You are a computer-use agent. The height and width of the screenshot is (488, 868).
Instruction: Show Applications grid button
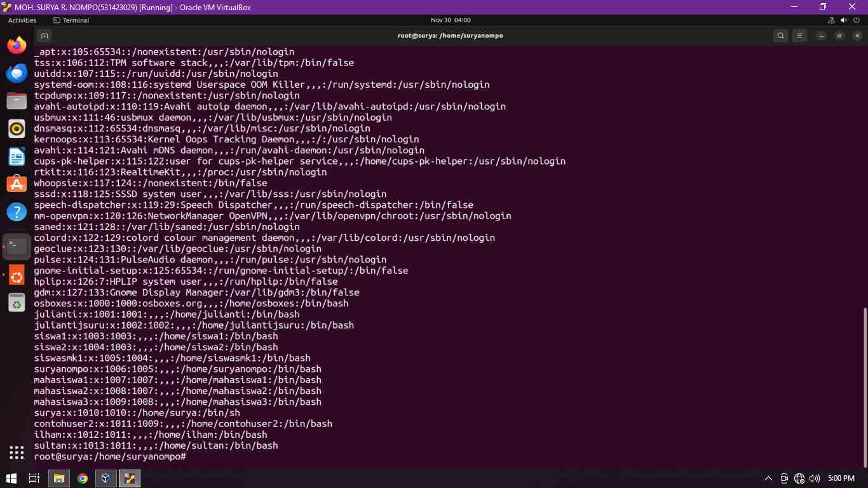pyautogui.click(x=17, y=452)
